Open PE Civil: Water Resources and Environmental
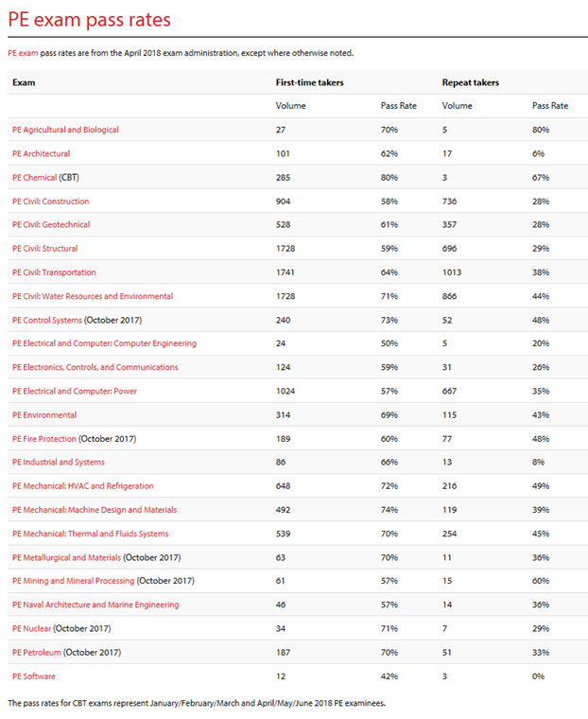588x719 pixels. (x=93, y=296)
